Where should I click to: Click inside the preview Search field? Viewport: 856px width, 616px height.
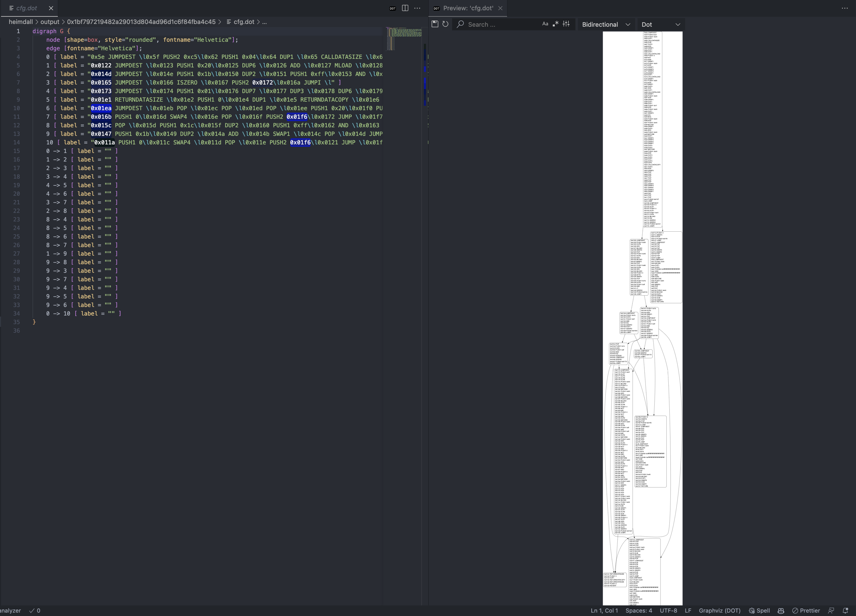(498, 24)
